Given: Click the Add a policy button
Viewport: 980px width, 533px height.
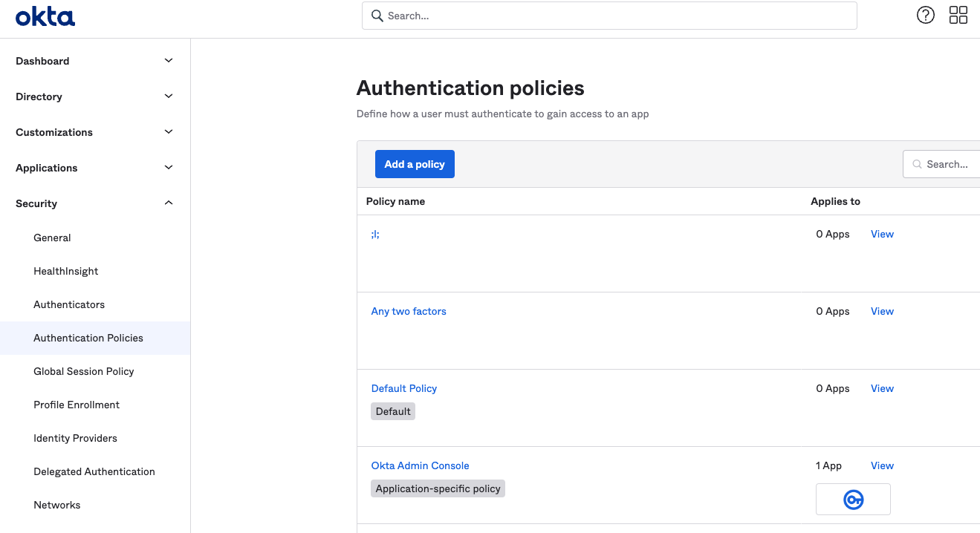Looking at the screenshot, I should click(x=415, y=164).
